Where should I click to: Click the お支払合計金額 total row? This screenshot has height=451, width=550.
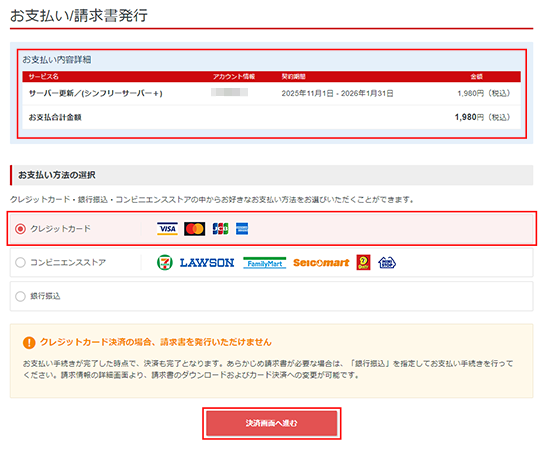(271, 117)
